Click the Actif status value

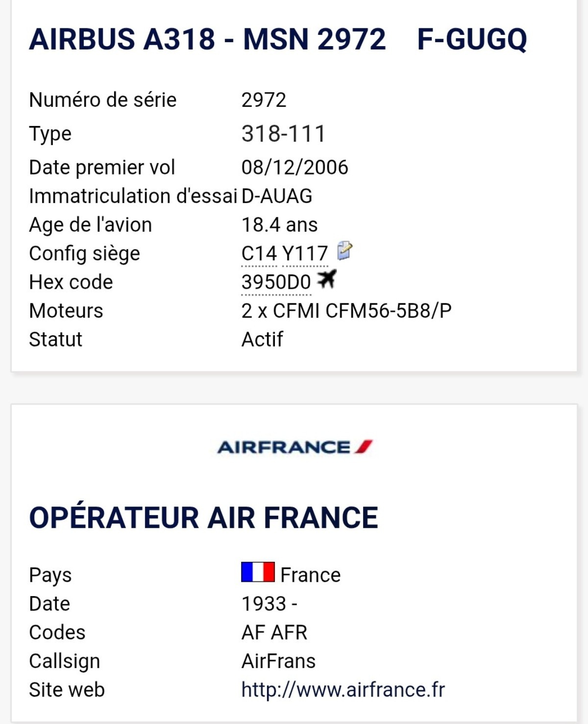(x=262, y=339)
